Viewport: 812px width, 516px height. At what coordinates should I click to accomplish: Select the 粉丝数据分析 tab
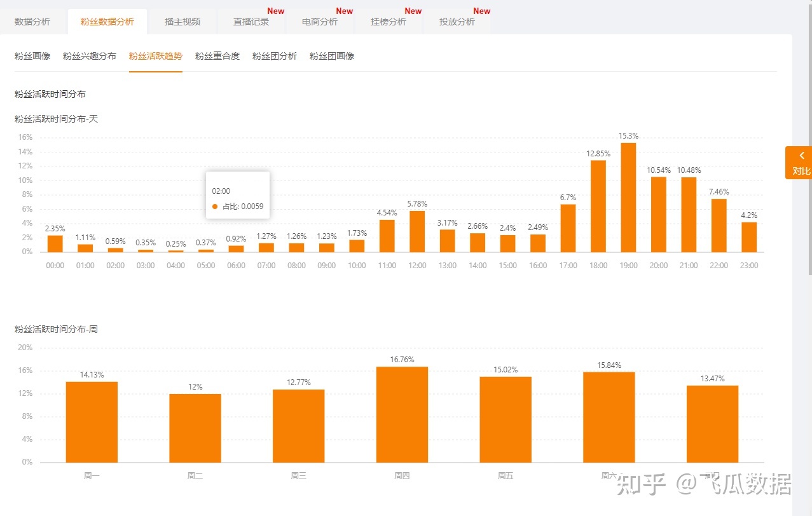107,22
